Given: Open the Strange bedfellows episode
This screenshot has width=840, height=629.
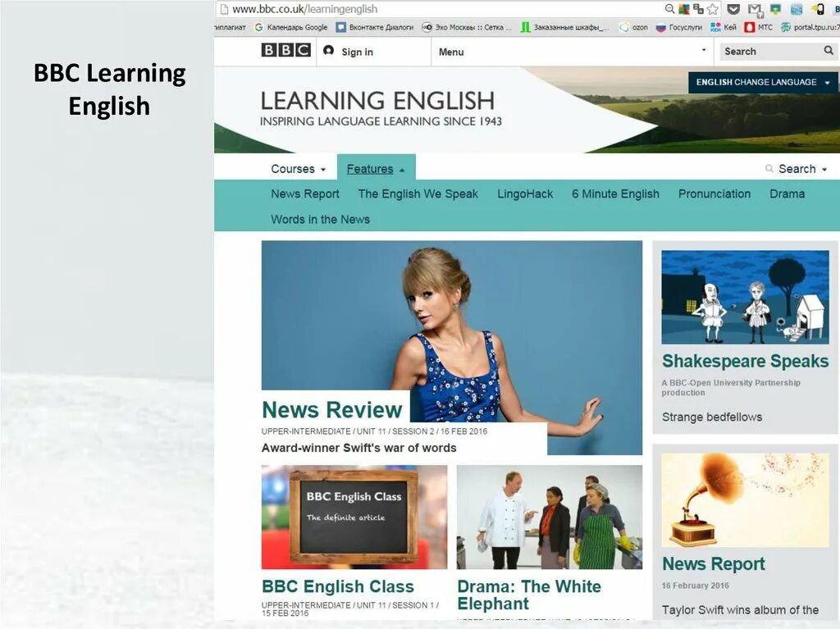Looking at the screenshot, I should click(711, 417).
